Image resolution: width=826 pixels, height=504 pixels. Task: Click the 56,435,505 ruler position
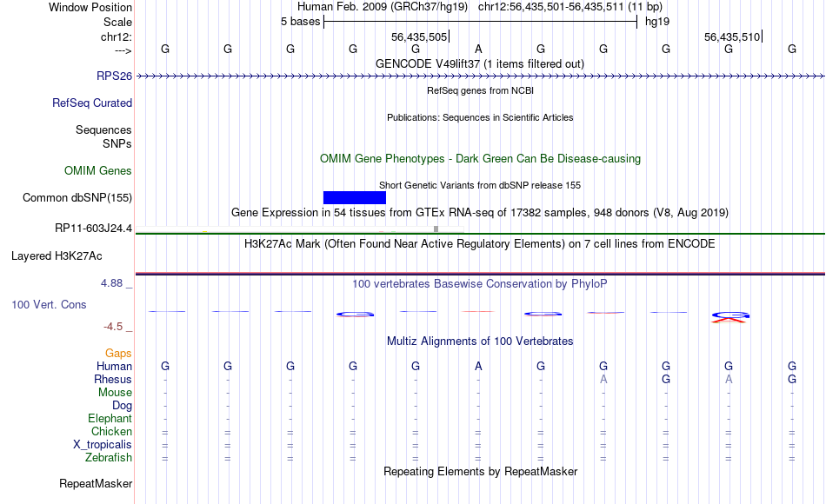419,36
